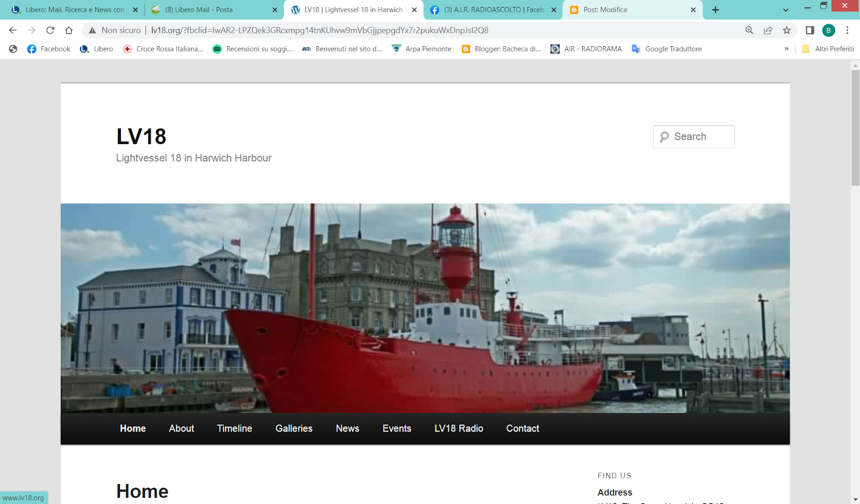Screen dimensions: 860x504
Task: Open the News menu item
Action: tap(347, 428)
